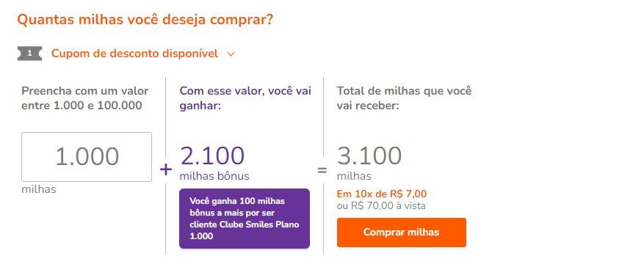Viewport: 644px width, 278px height.
Task: Click 'Total de milhas que você vai receber' label
Action: coord(404,98)
